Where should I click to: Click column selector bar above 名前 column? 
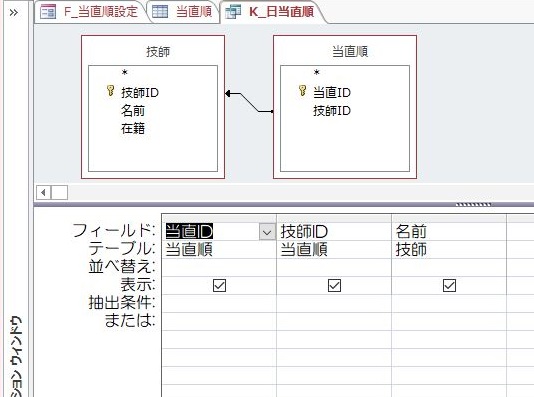coord(449,218)
